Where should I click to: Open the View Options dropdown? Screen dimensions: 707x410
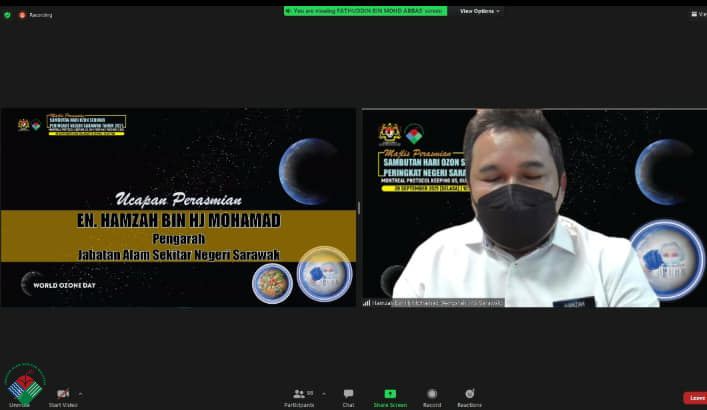click(x=479, y=11)
